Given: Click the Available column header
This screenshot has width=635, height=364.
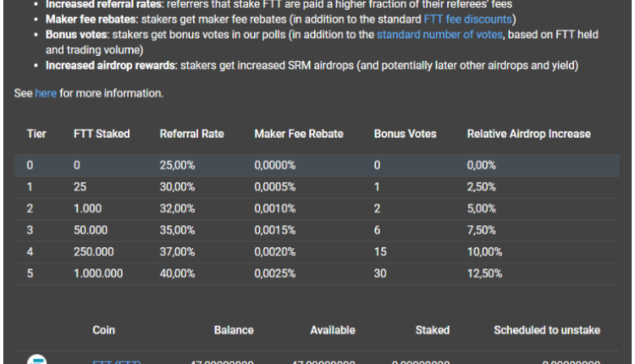Looking at the screenshot, I should coord(332,330).
